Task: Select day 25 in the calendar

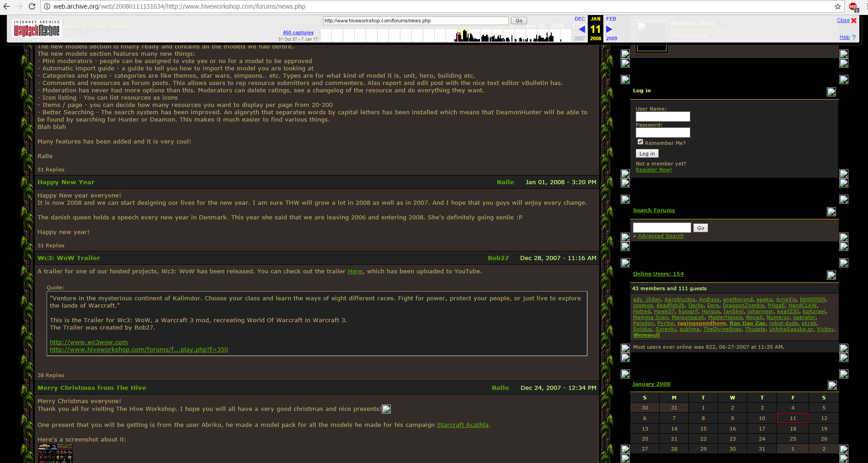Action: click(x=793, y=439)
